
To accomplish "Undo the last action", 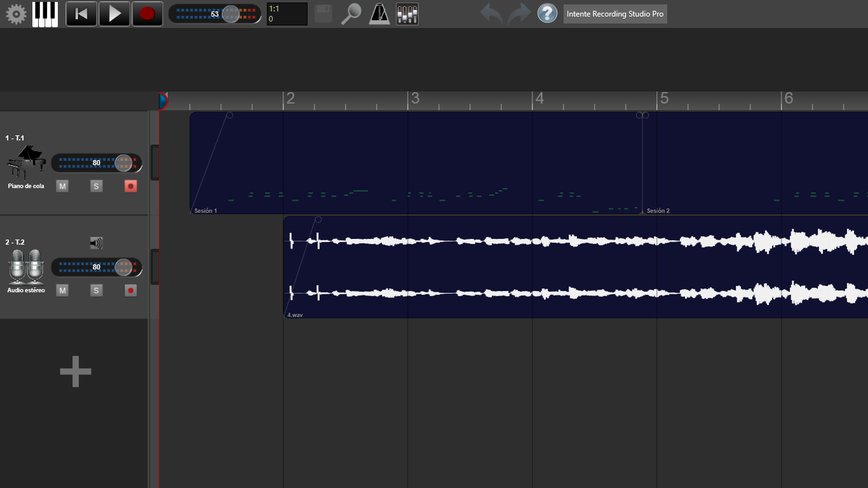I will tap(491, 13).
